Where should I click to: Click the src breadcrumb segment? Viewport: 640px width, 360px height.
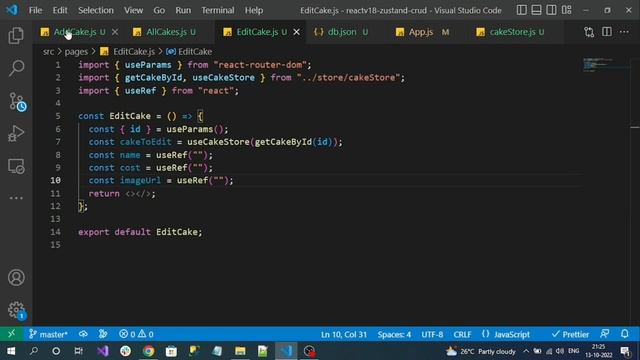(49, 51)
